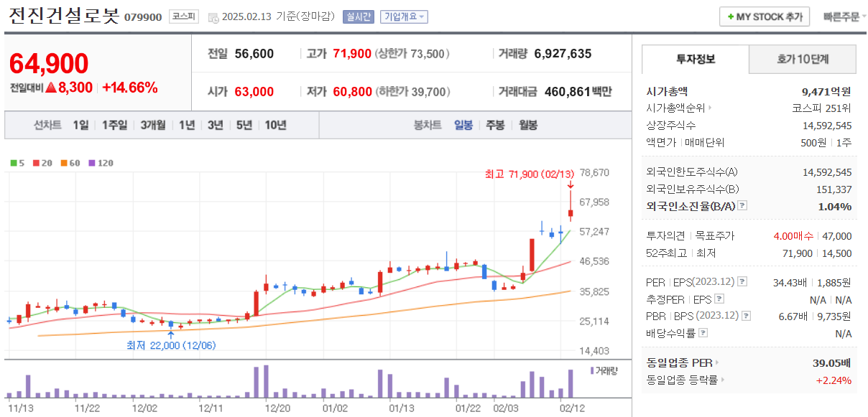Click the 추정PER | EPS question mark icon
This screenshot has width=868, height=417.
pos(719,299)
